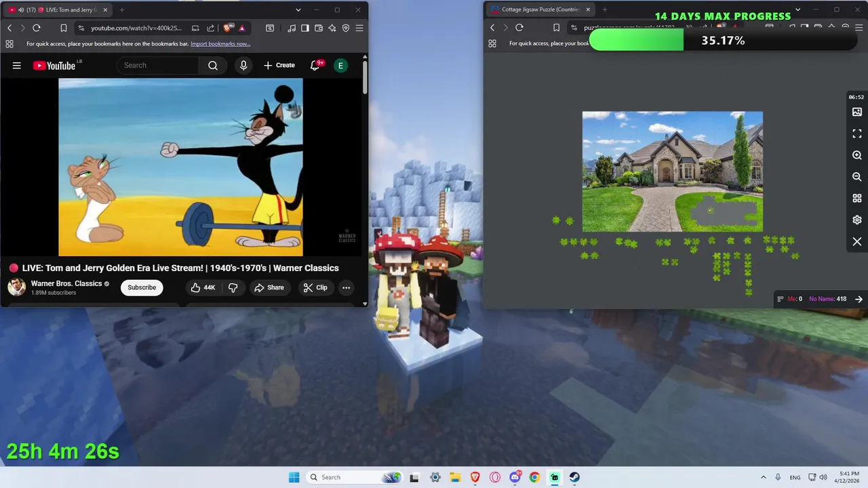Open the Windows Start menu

point(294,477)
